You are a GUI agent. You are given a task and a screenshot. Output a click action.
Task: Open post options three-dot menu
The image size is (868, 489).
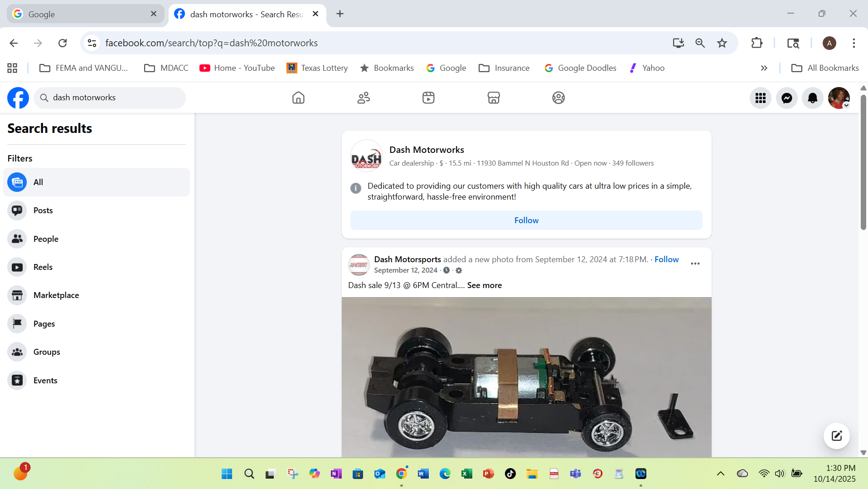click(695, 264)
